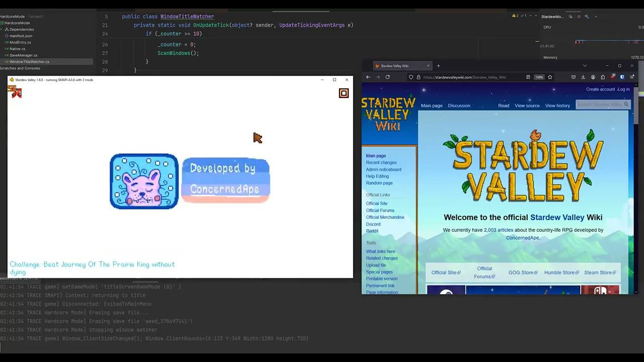Click the fullscreen toggle icon in the game
The image size is (644, 362).
coord(344,93)
